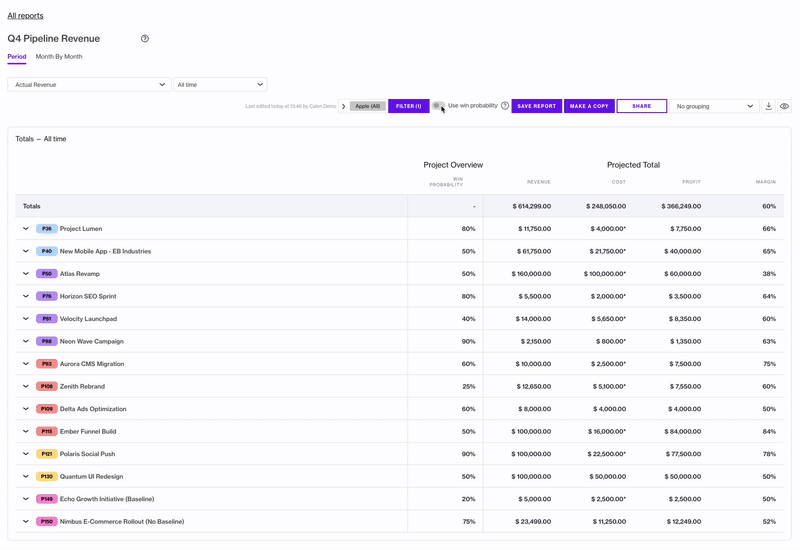800x550 pixels.
Task: Click P149 badge for Echo Growth Initiative
Action: [46, 499]
